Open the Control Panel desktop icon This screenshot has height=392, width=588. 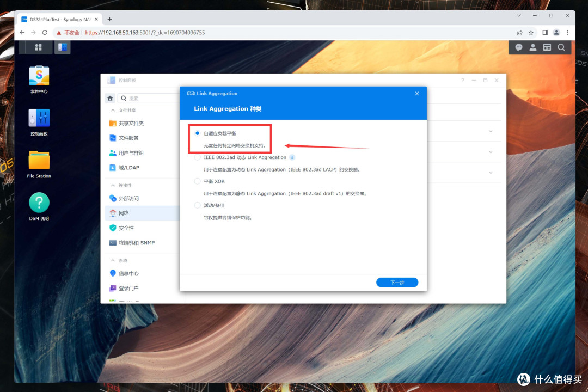tap(38, 119)
